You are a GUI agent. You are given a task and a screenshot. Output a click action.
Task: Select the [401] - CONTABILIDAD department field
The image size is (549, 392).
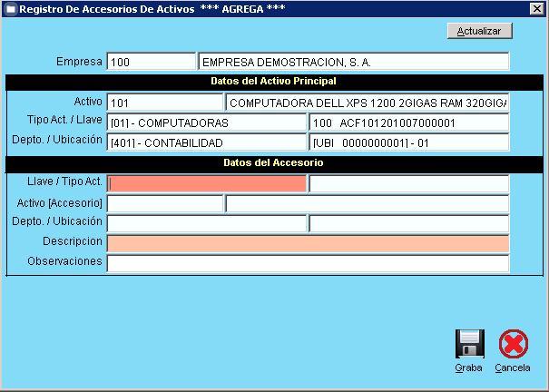[206, 142]
